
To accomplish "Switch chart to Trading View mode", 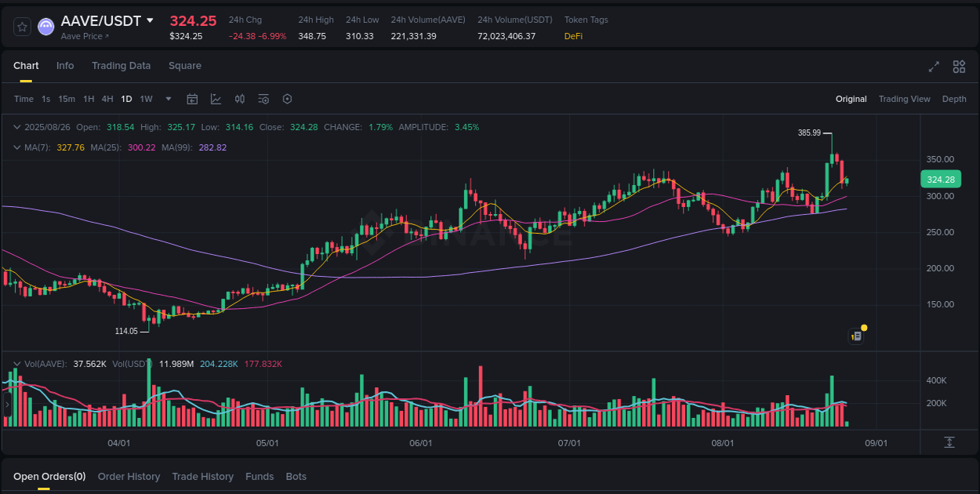I will [905, 99].
